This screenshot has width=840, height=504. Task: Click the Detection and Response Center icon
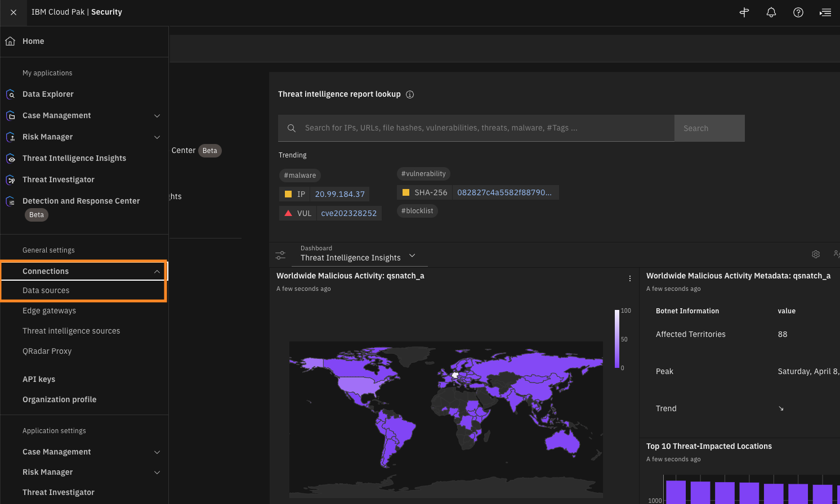11,201
